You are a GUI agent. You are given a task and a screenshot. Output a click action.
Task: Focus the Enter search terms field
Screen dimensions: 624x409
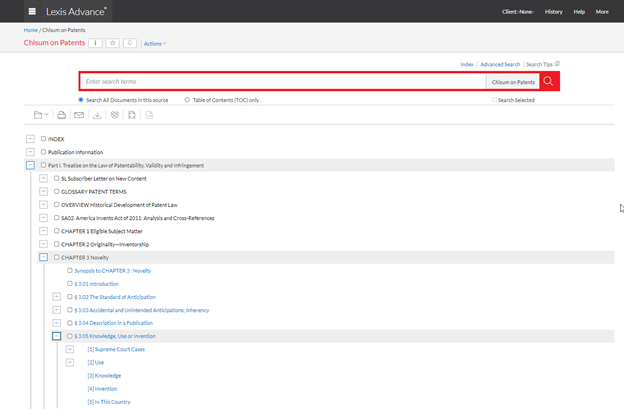pos(283,82)
